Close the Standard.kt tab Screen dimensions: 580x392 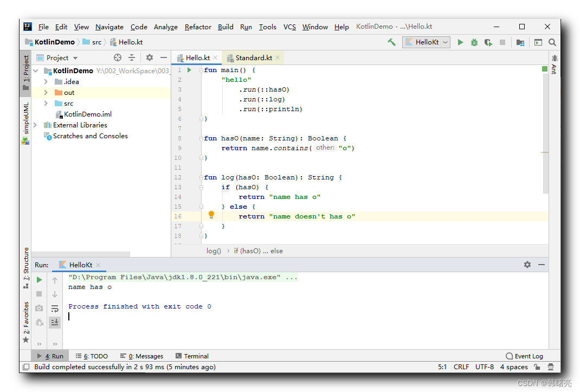click(x=278, y=58)
